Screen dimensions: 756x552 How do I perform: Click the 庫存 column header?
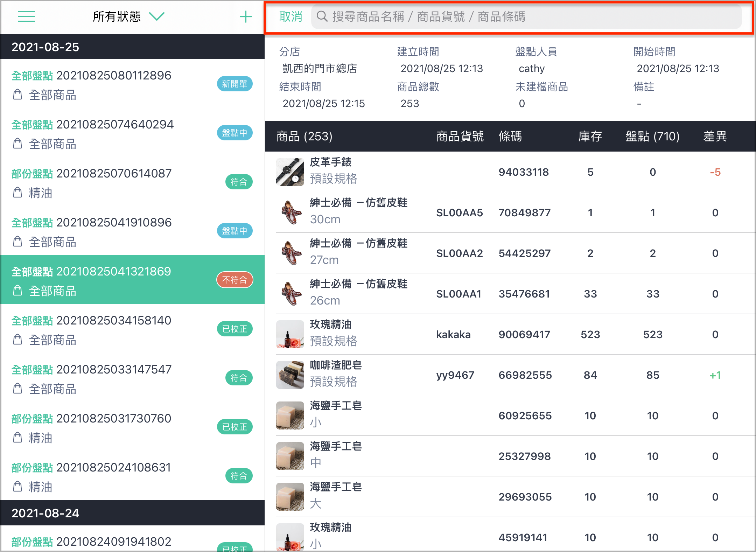590,136
